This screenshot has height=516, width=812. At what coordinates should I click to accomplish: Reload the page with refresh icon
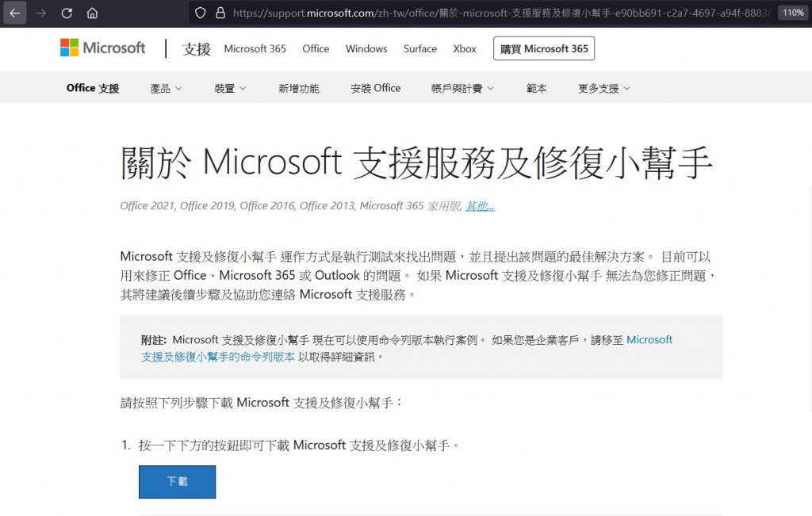[x=67, y=13]
